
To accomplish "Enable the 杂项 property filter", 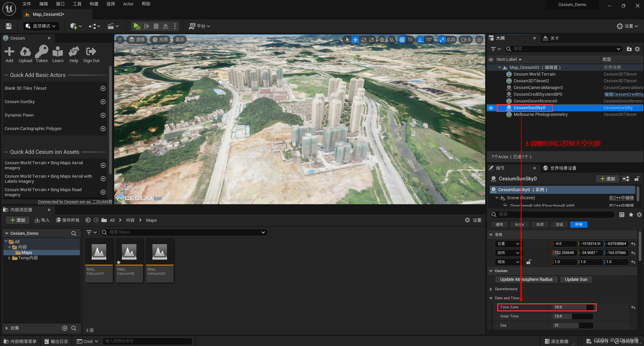I will (540, 224).
